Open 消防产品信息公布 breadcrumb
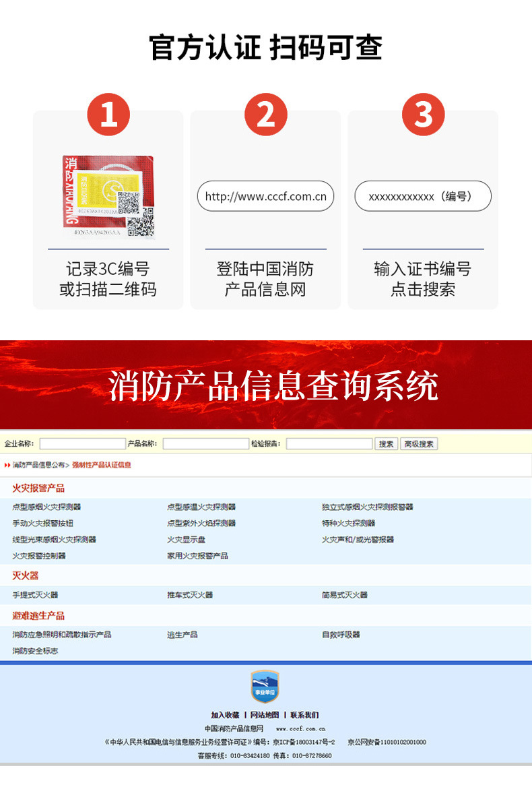Screen dimensions: 532x787 (38, 465)
